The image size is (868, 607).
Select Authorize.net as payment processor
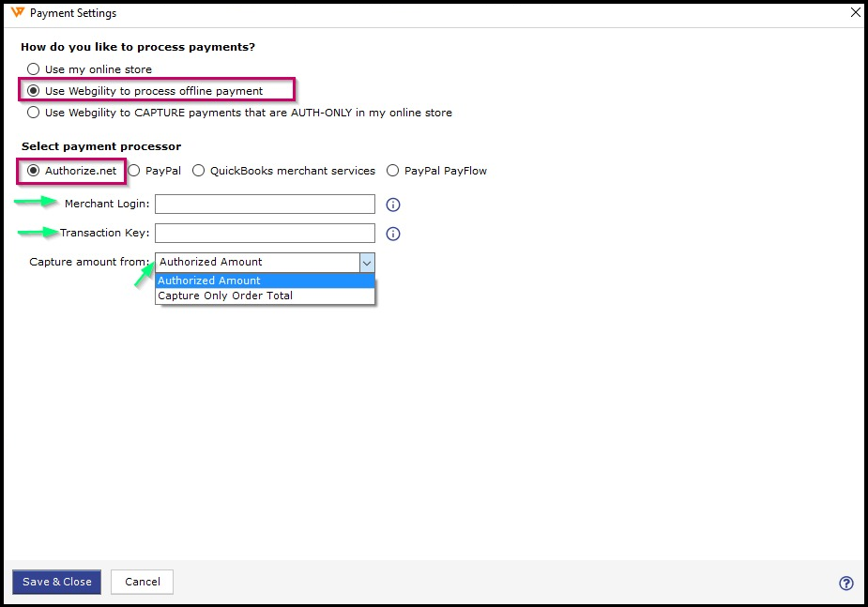pyautogui.click(x=34, y=171)
